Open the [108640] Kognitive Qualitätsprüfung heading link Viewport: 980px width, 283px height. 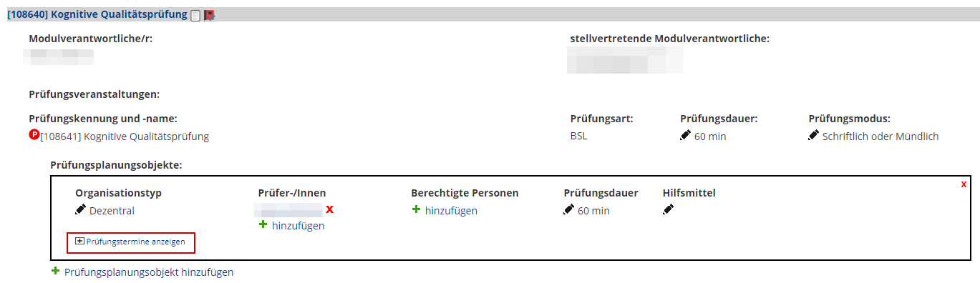97,14
